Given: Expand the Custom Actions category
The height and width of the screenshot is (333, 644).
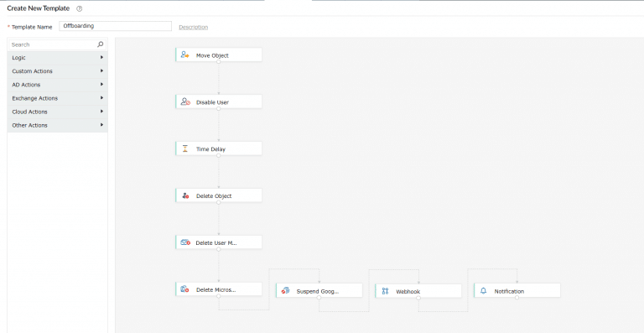Looking at the screenshot, I should point(58,71).
